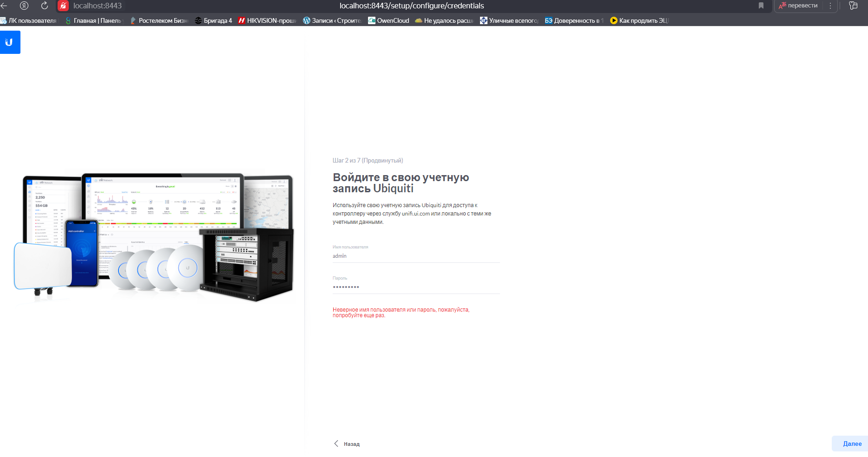Viewport: 868px width, 457px height.
Task: Click the browser back arrow
Action: coord(4,6)
